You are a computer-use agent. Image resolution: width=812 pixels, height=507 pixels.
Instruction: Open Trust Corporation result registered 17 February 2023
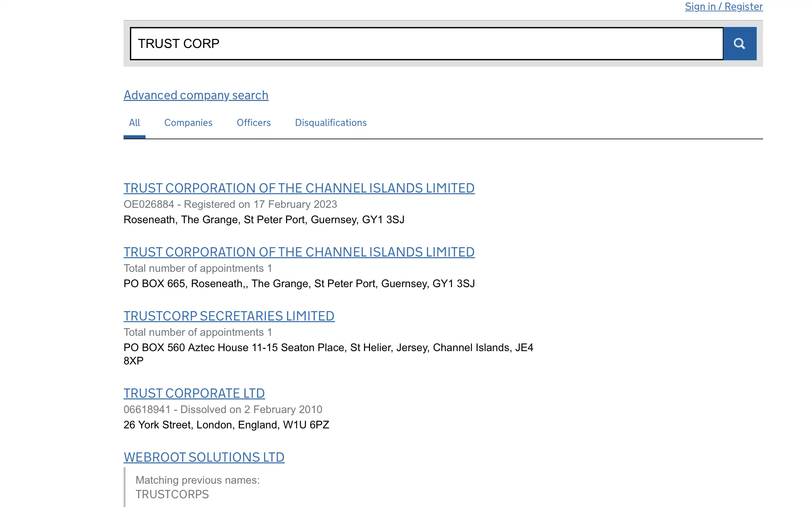(x=299, y=188)
